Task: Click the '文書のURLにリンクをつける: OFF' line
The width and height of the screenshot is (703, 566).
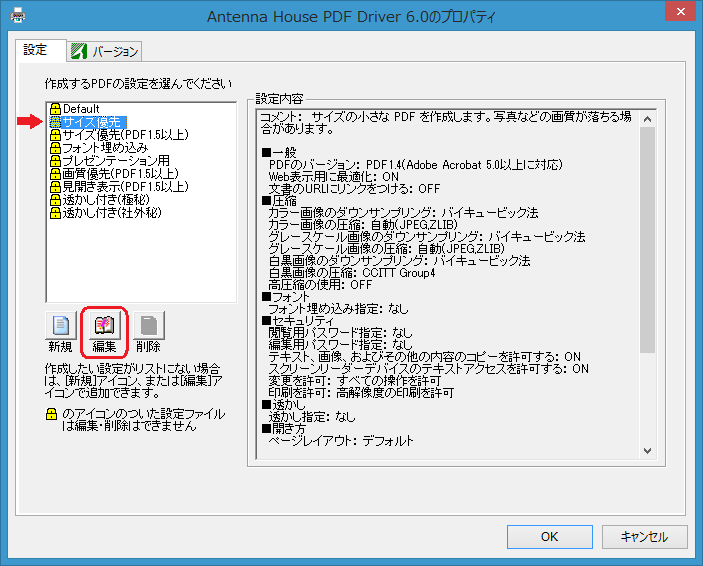Action: (x=354, y=189)
